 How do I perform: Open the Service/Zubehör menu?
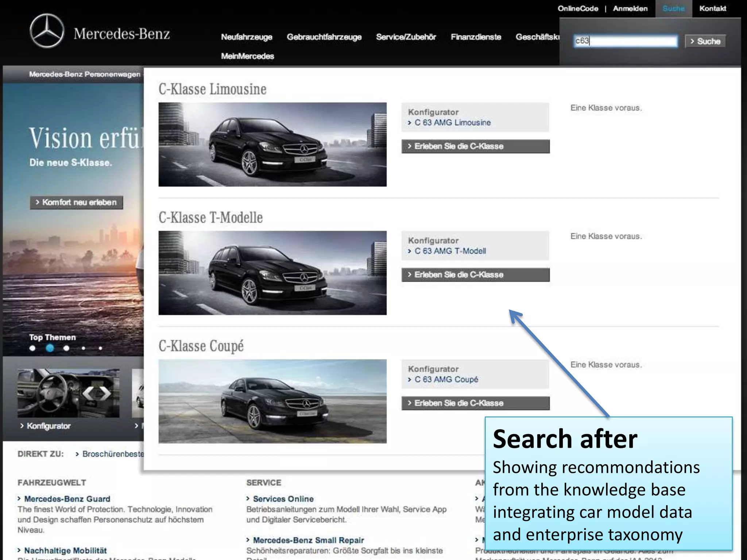[x=406, y=37]
